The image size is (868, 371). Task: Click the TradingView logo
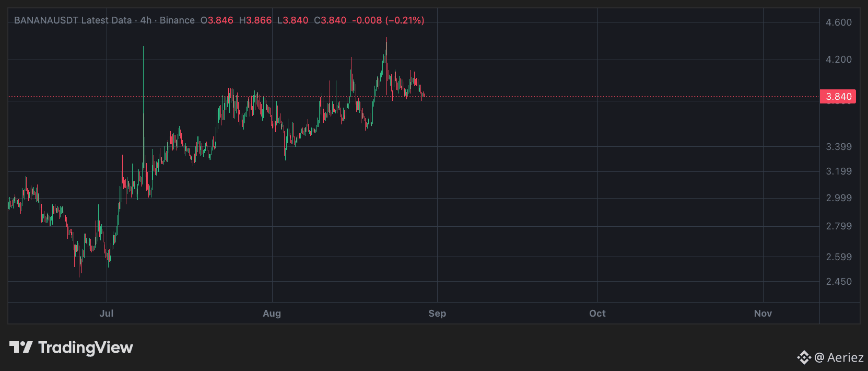(71, 347)
